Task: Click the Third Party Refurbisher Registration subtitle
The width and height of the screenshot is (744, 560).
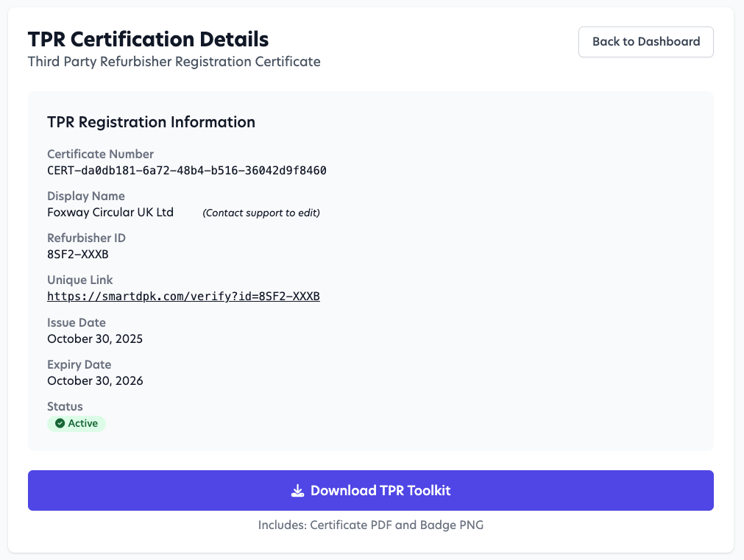Action: click(x=174, y=62)
